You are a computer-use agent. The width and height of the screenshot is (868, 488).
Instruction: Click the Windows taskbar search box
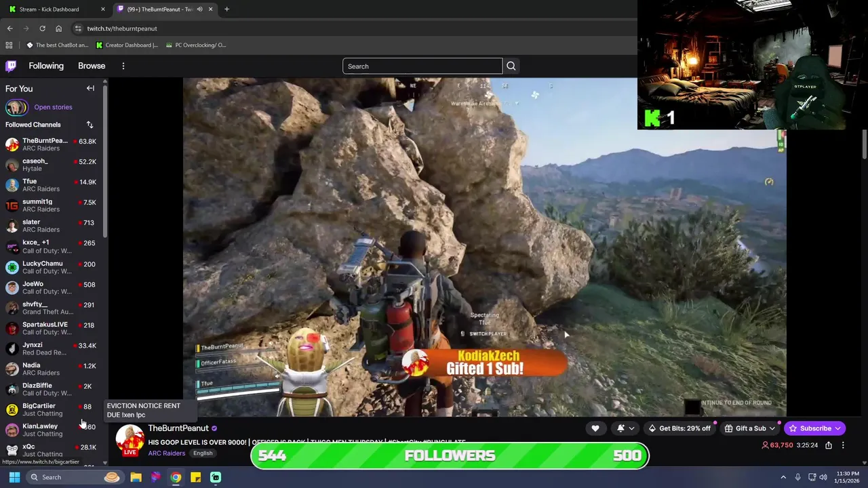75,477
